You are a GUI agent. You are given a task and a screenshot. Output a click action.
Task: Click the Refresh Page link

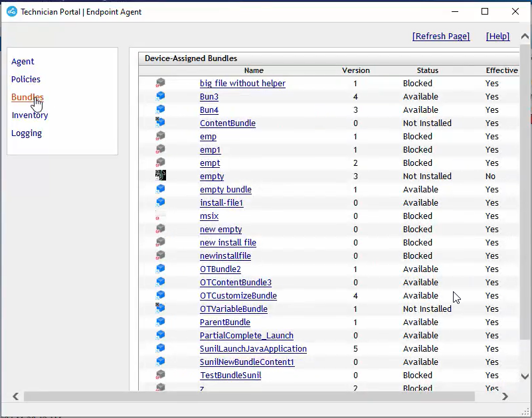(441, 36)
